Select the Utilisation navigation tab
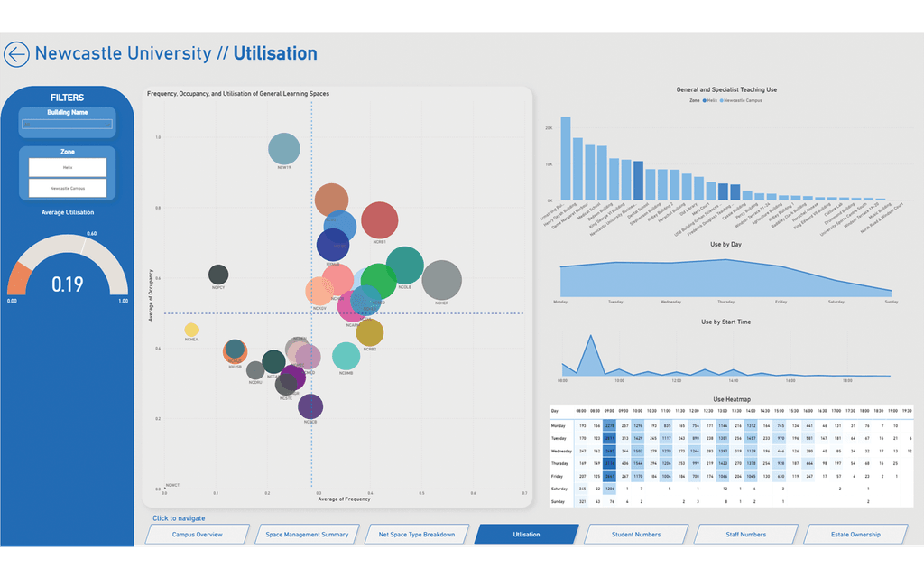 (x=526, y=535)
